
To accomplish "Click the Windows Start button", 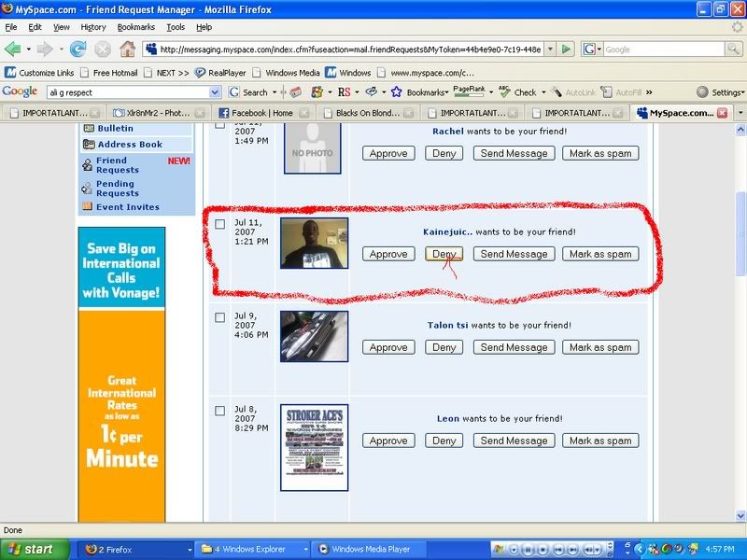I will (x=35, y=549).
